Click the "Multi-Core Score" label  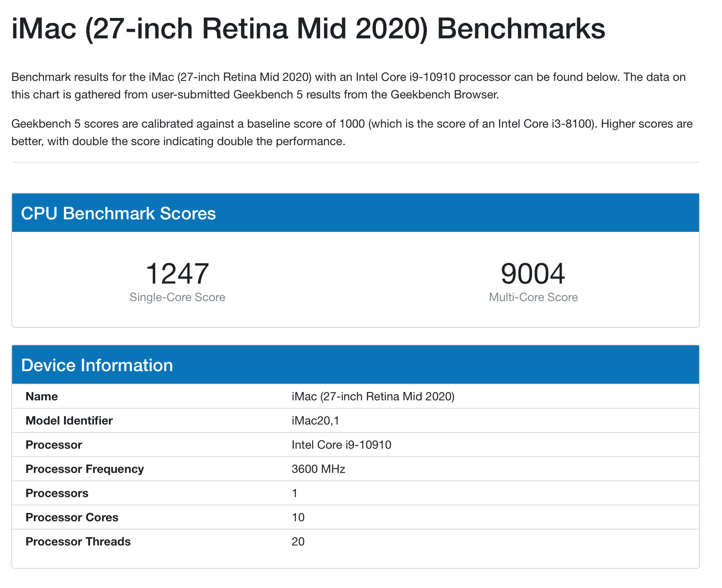pyautogui.click(x=533, y=297)
